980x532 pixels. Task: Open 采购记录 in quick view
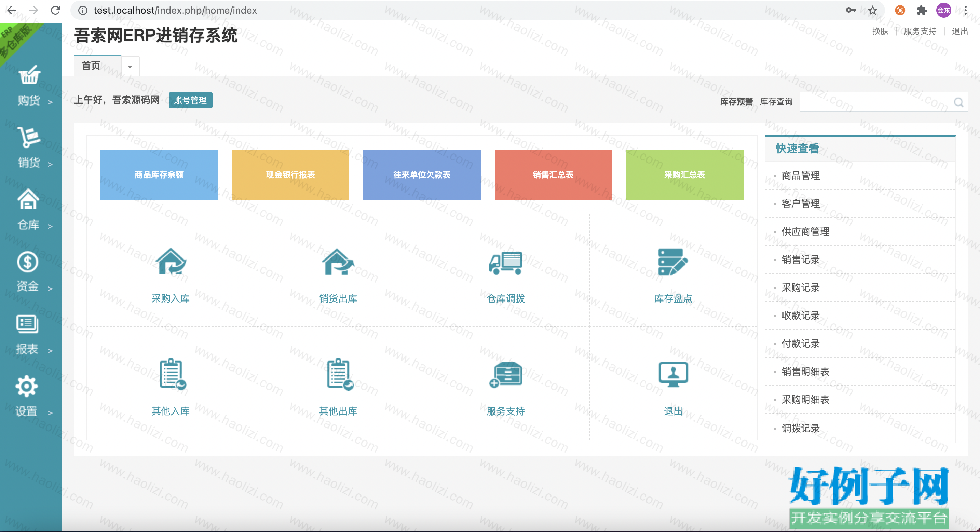(x=800, y=288)
